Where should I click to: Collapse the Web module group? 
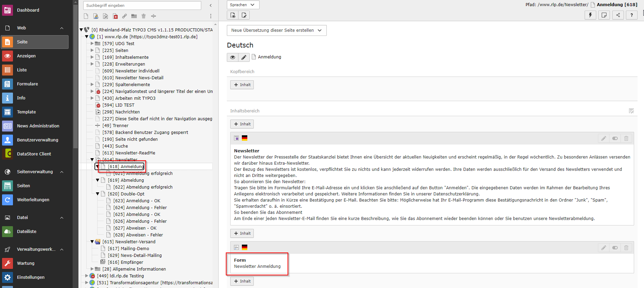click(x=62, y=28)
